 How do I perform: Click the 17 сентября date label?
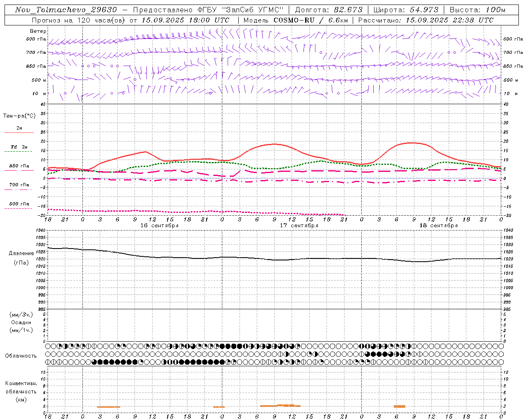[299, 226]
